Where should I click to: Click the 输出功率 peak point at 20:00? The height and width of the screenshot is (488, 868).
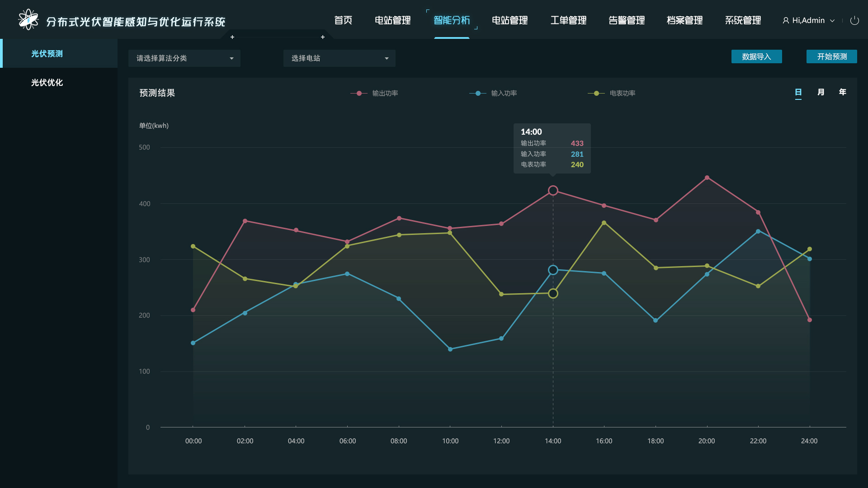pyautogui.click(x=707, y=178)
